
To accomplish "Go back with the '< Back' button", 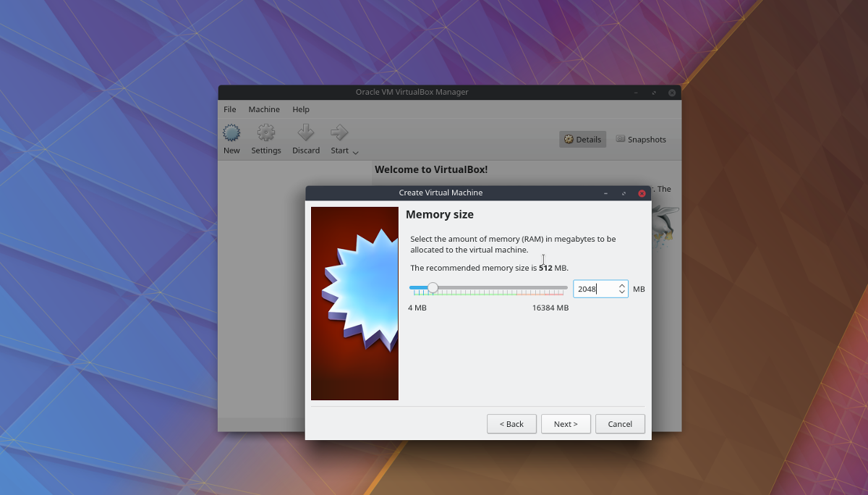I will pos(511,424).
